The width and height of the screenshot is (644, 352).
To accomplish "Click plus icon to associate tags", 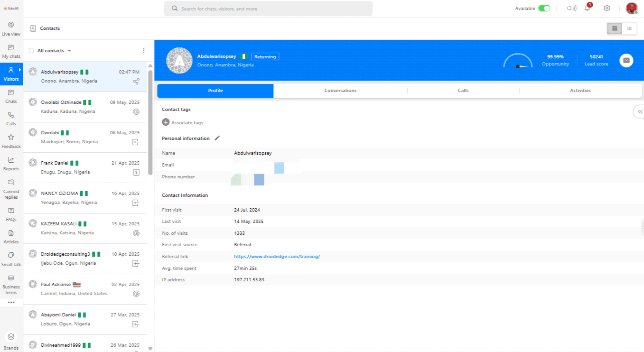I will pos(166,122).
